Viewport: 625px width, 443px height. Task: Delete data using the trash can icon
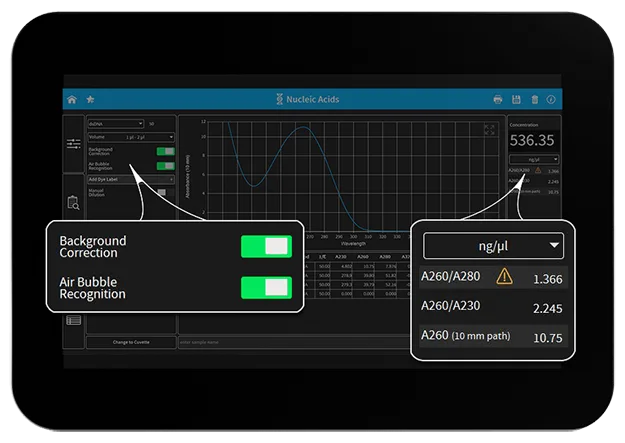(535, 99)
